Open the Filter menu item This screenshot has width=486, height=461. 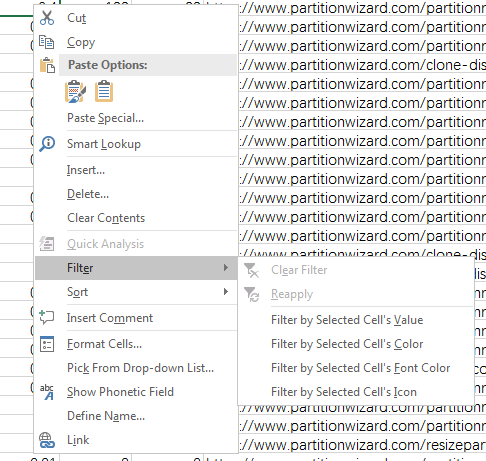(136, 268)
